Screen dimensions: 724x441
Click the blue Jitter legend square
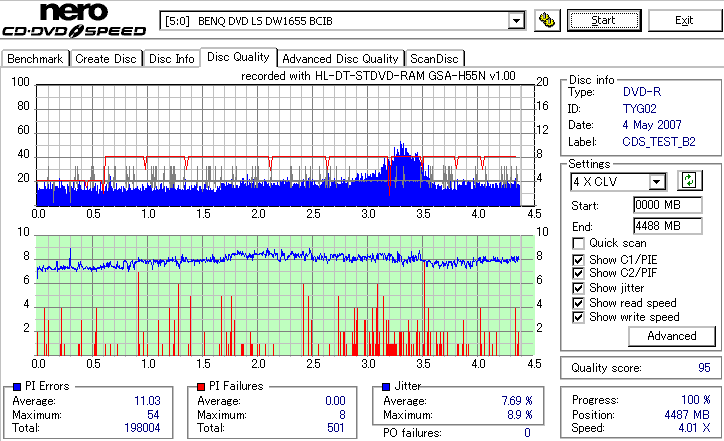(x=386, y=387)
